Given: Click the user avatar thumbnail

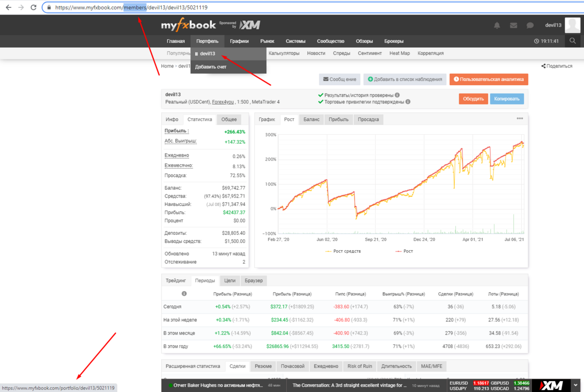Looking at the screenshot, I should pyautogui.click(x=572, y=25).
